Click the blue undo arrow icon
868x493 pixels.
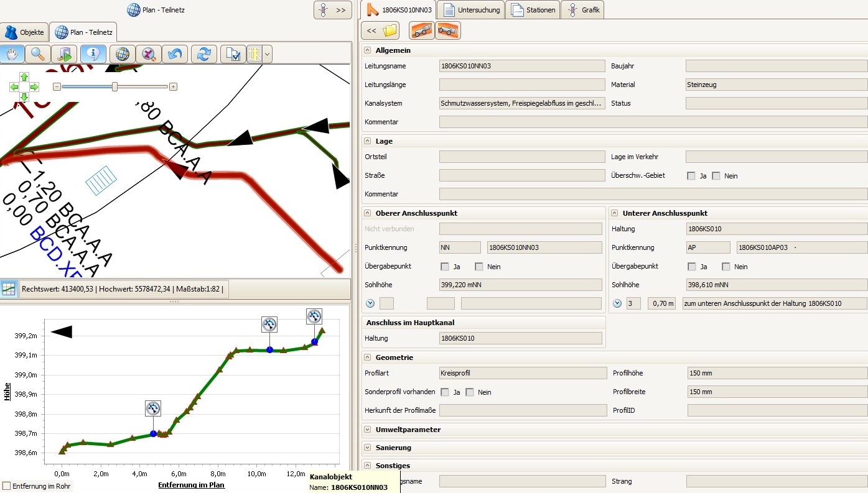(175, 54)
